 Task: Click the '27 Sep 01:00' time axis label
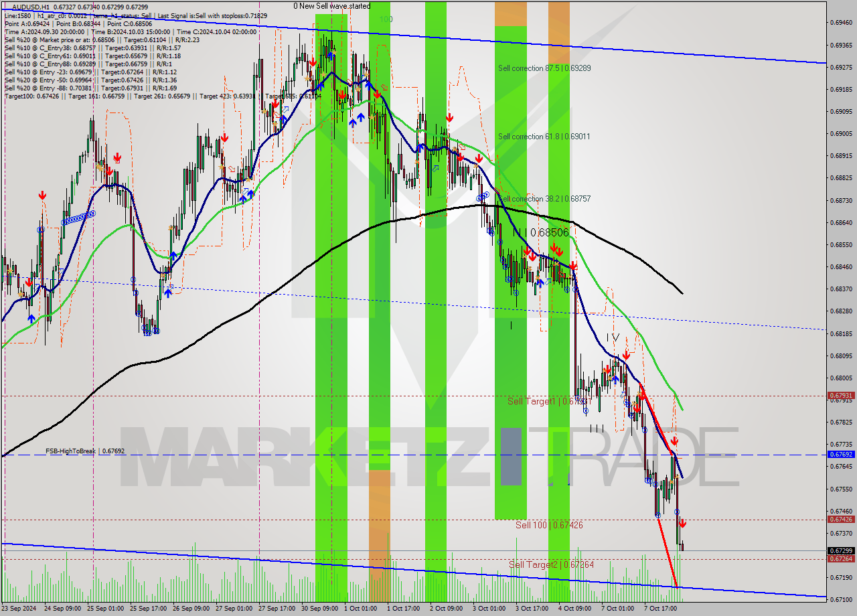[233, 609]
